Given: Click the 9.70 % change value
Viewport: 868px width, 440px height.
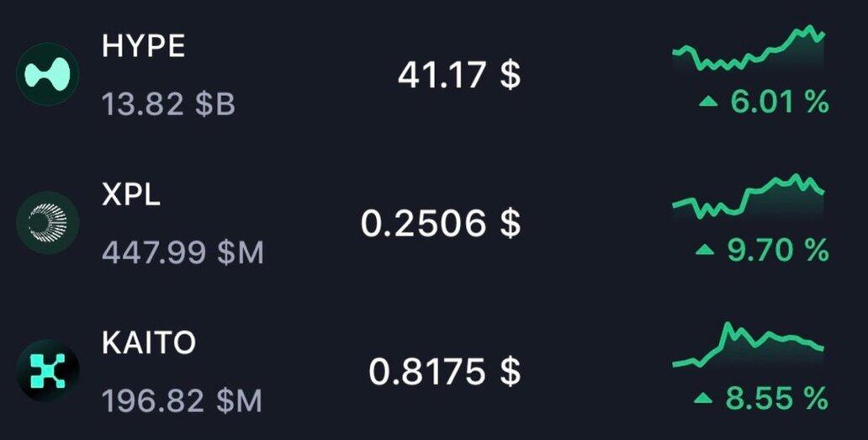Looking at the screenshot, I should click(x=777, y=251).
